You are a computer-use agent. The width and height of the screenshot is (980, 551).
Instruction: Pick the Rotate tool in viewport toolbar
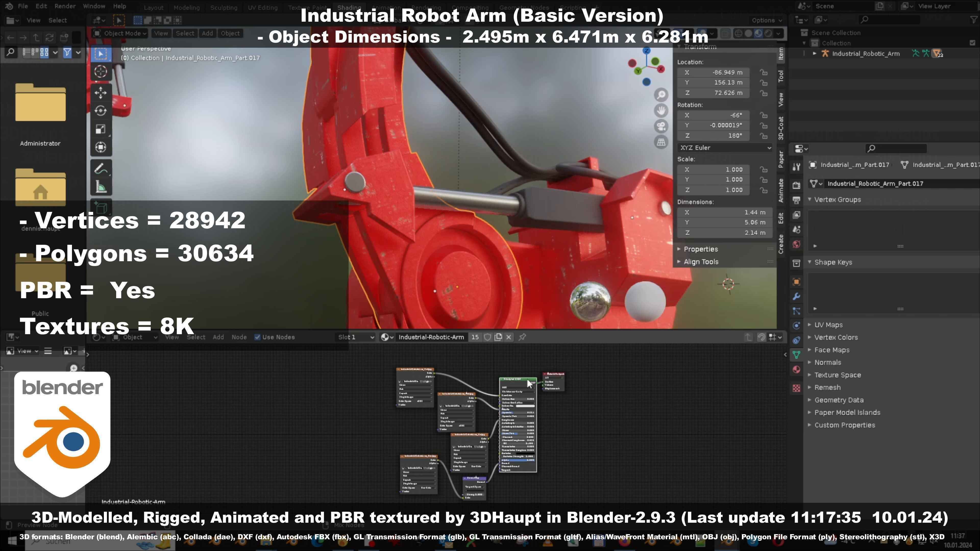101,111
